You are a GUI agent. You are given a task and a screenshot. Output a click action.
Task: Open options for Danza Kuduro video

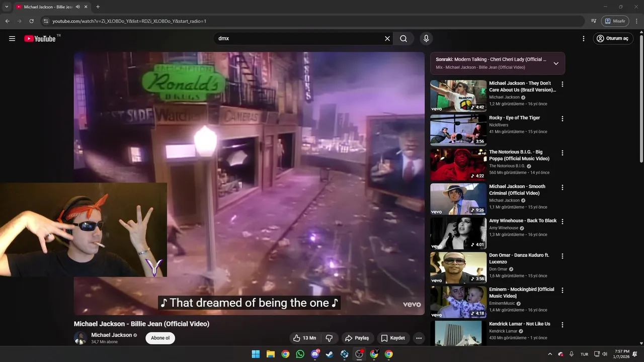click(562, 256)
